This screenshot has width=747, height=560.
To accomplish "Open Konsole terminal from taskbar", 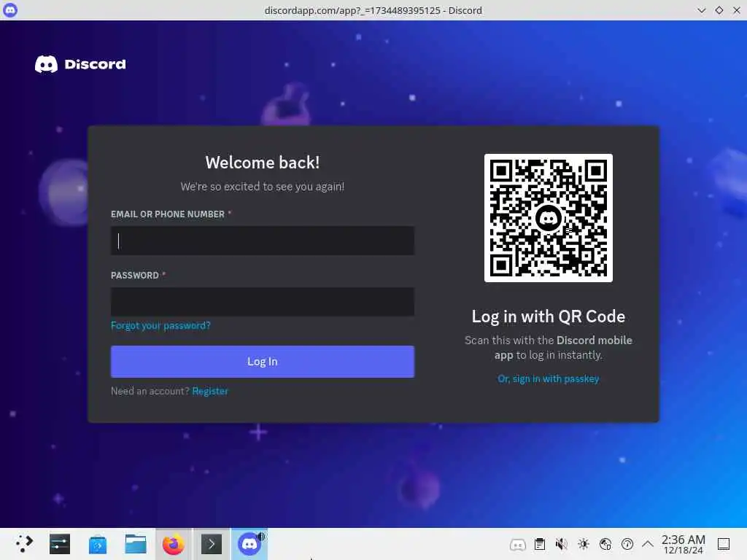I will coord(212,544).
